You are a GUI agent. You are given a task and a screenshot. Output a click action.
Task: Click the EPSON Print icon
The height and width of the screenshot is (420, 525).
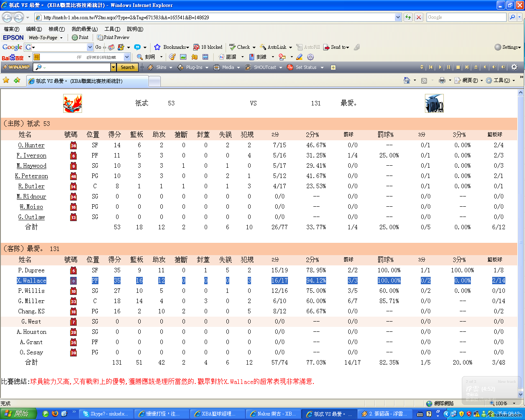[80, 37]
